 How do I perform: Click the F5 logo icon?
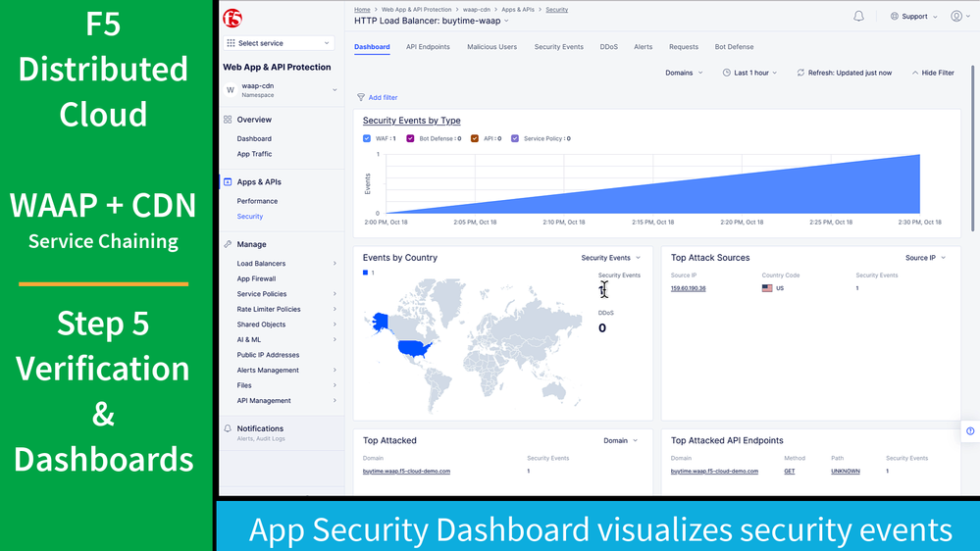coord(232,18)
